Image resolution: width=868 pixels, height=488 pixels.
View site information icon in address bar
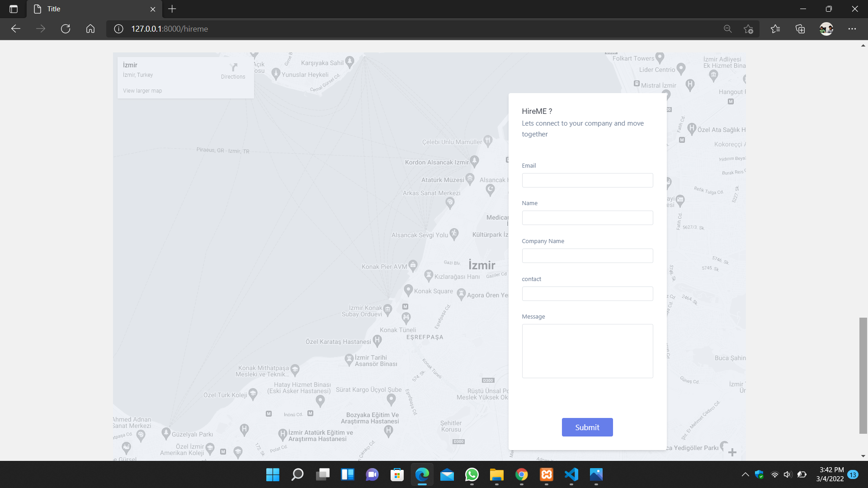point(118,29)
